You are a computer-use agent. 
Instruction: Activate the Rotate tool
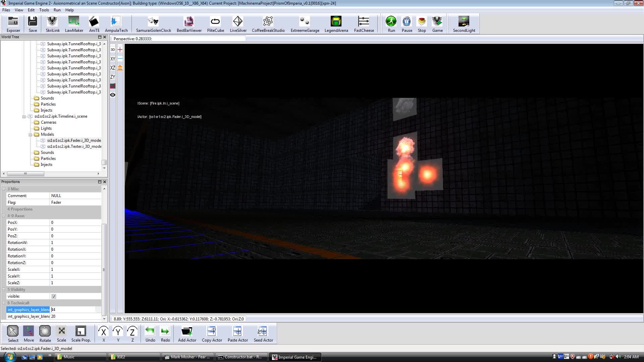45,334
